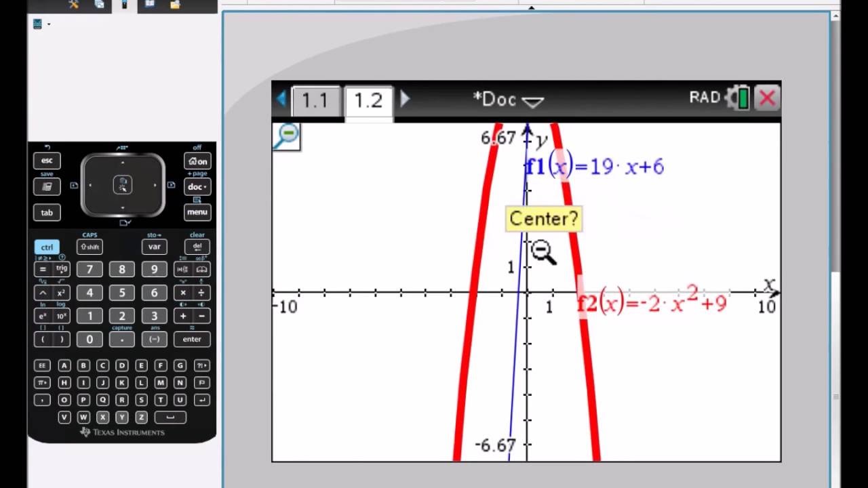Screen dimensions: 868x488
Task: Click the catalog book key
Action: pos(202,270)
